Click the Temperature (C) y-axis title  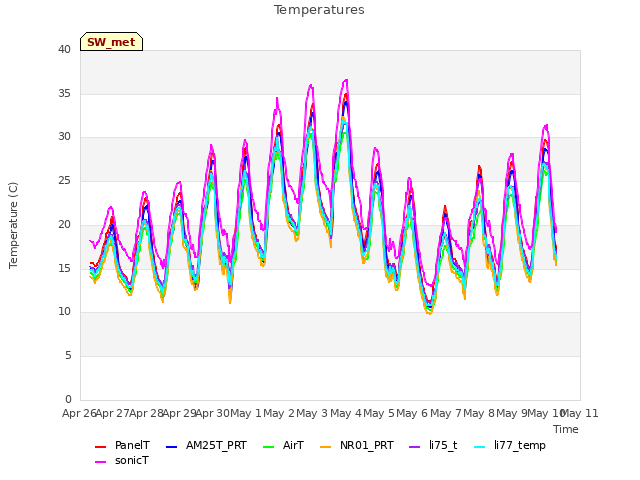pos(13,225)
